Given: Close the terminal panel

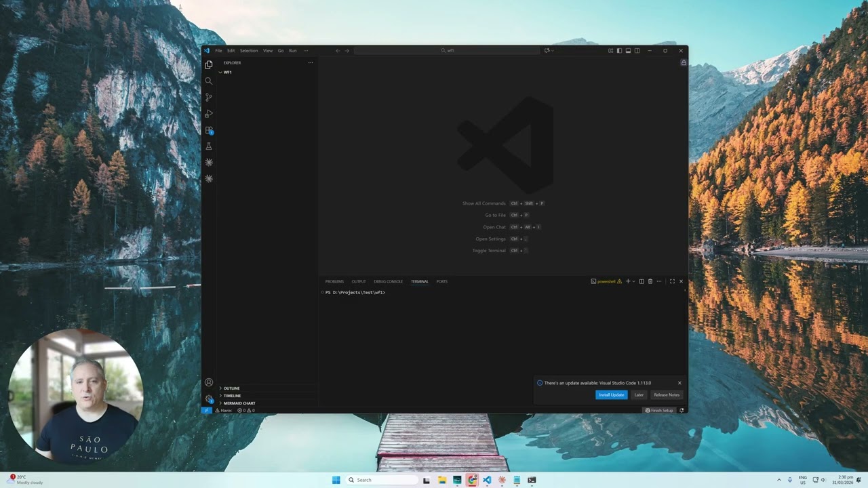Looking at the screenshot, I should coord(681,281).
